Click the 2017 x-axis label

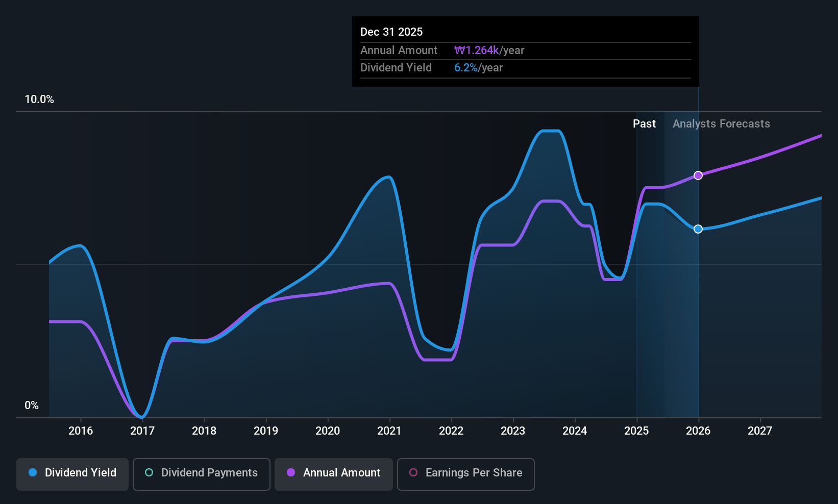coord(142,431)
